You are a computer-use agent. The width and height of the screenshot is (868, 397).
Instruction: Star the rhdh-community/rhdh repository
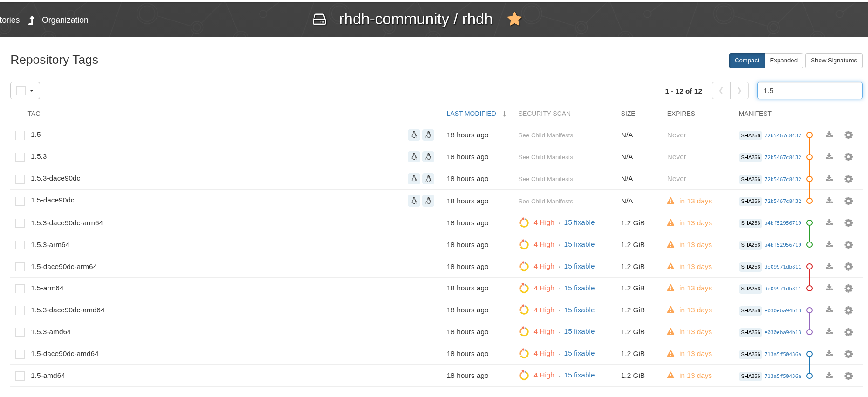[x=514, y=19]
